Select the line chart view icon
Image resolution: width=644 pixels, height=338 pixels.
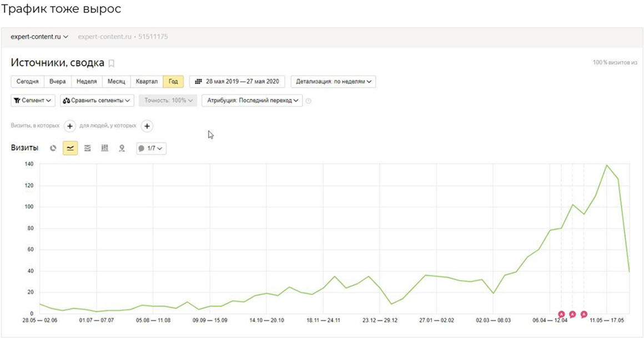[x=70, y=148]
